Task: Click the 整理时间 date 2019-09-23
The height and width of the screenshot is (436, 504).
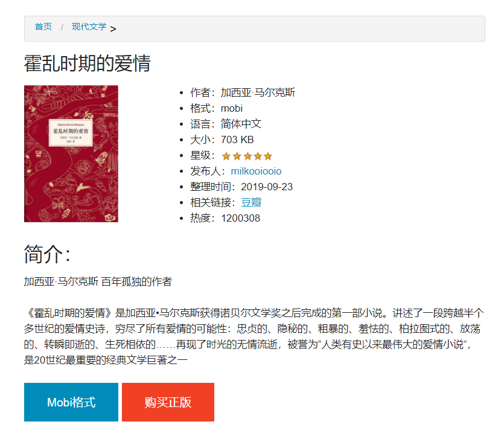Action: point(267,187)
